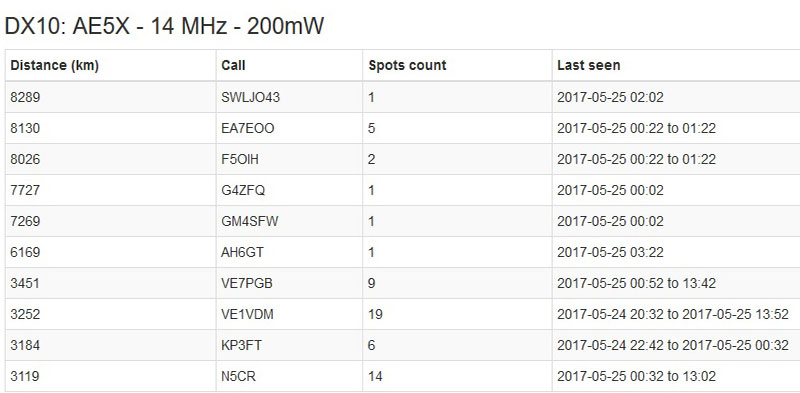
Task: Click the Call column header
Action: [233, 65]
